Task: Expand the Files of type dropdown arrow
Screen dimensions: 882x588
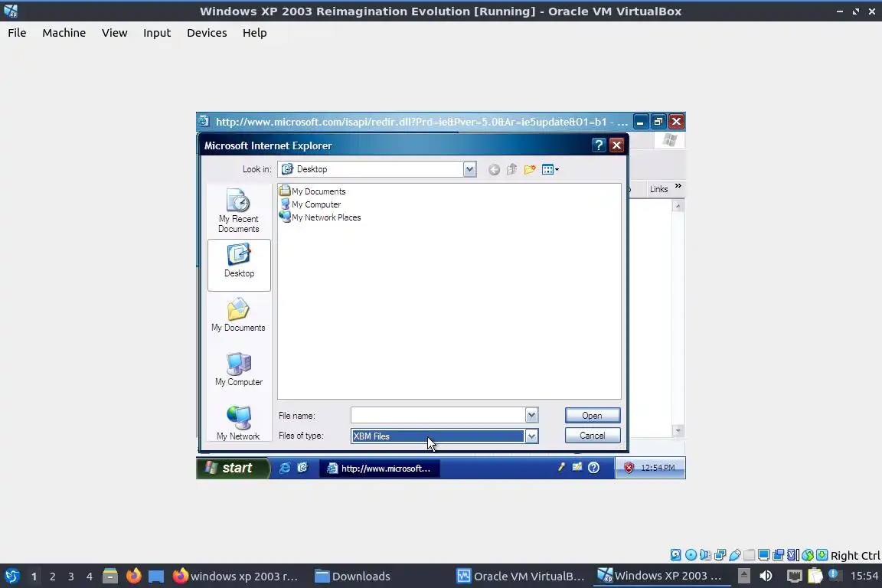Action: click(x=531, y=436)
